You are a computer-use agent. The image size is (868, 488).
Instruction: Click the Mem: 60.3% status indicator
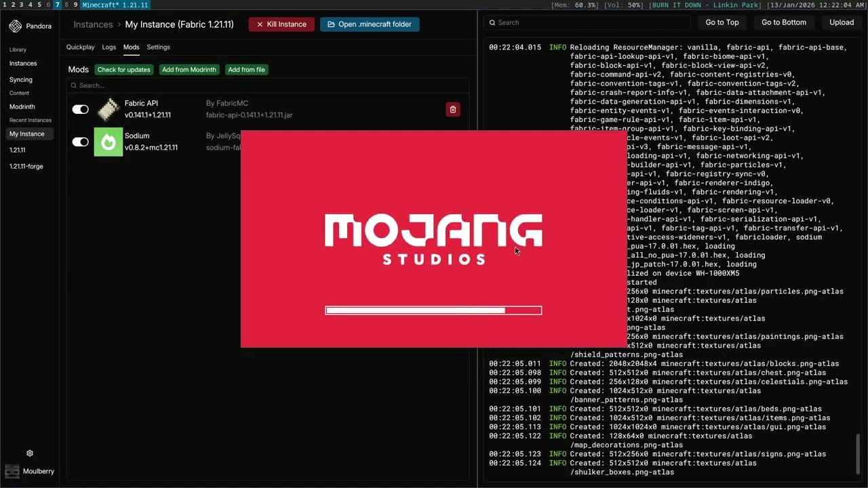[574, 5]
